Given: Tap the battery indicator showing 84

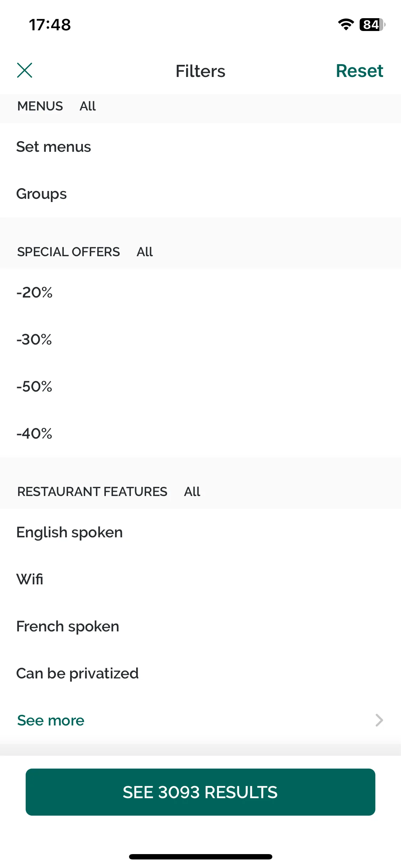Looking at the screenshot, I should point(372,25).
